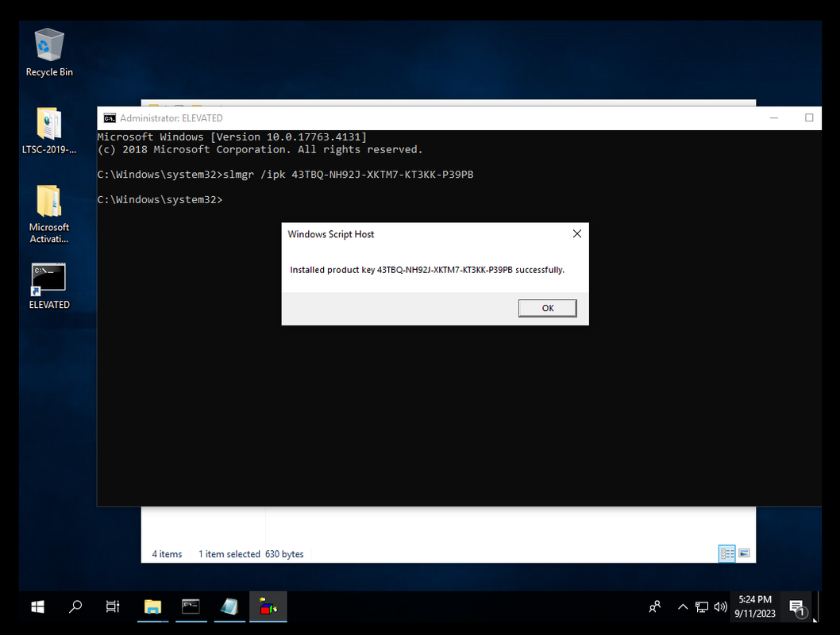Click the '4 items' status text
The height and width of the screenshot is (635, 840).
167,554
